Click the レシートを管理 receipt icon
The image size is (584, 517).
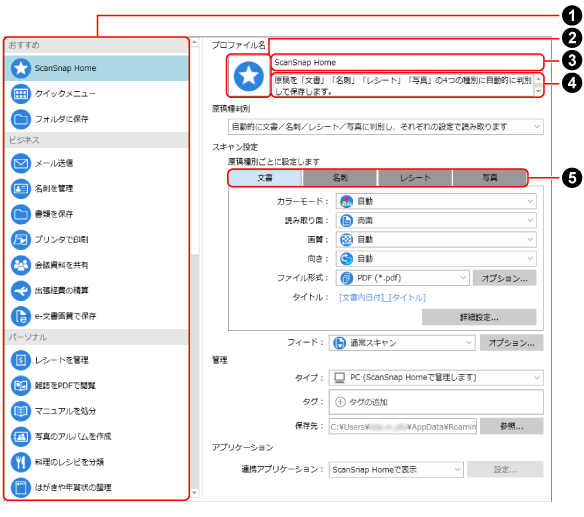coord(20,360)
